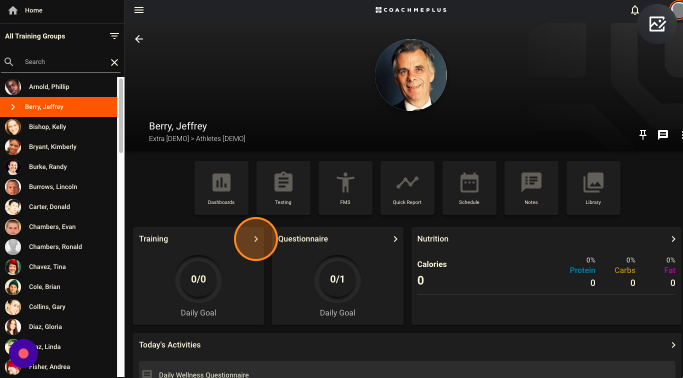Select Carter, Donald in athlete list
The image size is (683, 378).
pos(58,207)
